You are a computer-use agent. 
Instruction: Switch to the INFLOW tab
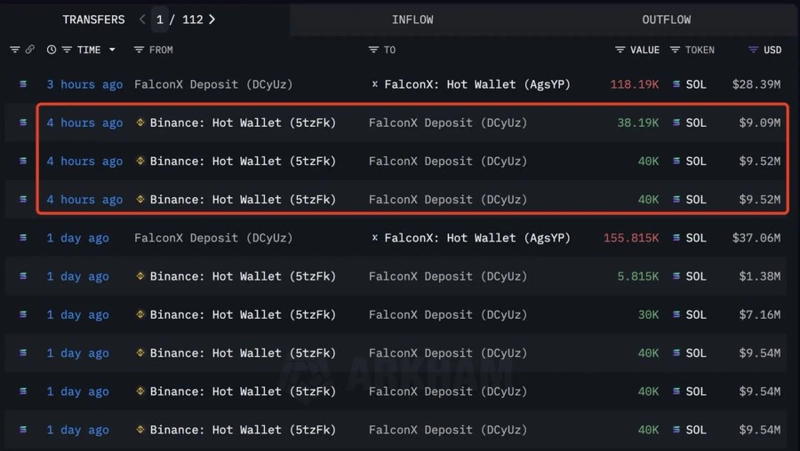point(414,20)
